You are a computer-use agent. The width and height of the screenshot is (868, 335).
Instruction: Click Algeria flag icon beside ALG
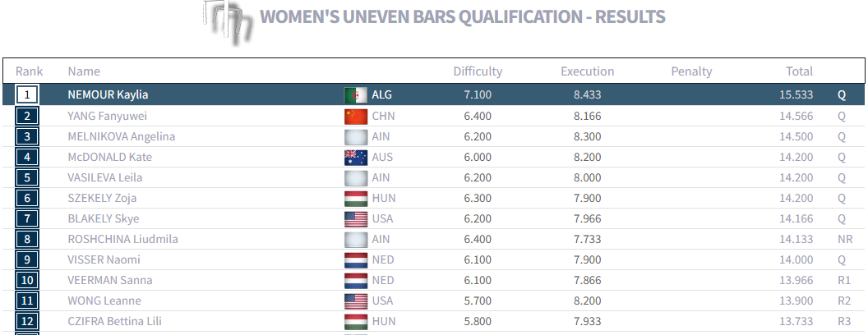click(355, 95)
